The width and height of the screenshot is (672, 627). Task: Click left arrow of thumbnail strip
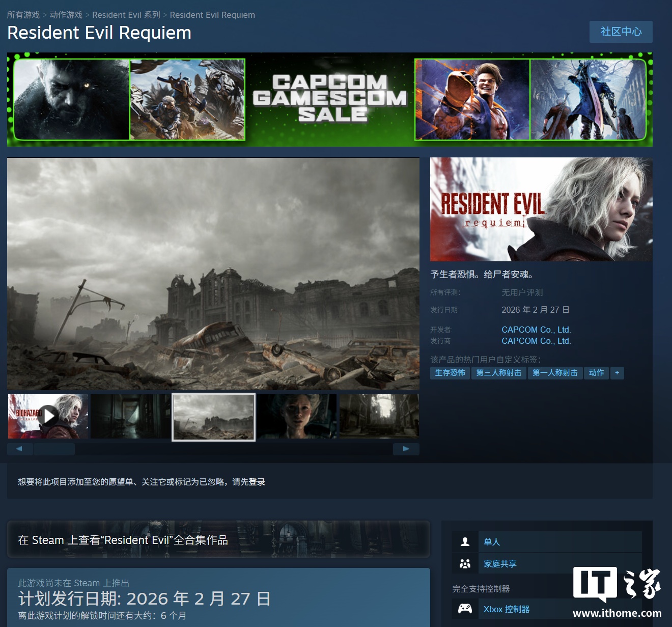point(20,449)
